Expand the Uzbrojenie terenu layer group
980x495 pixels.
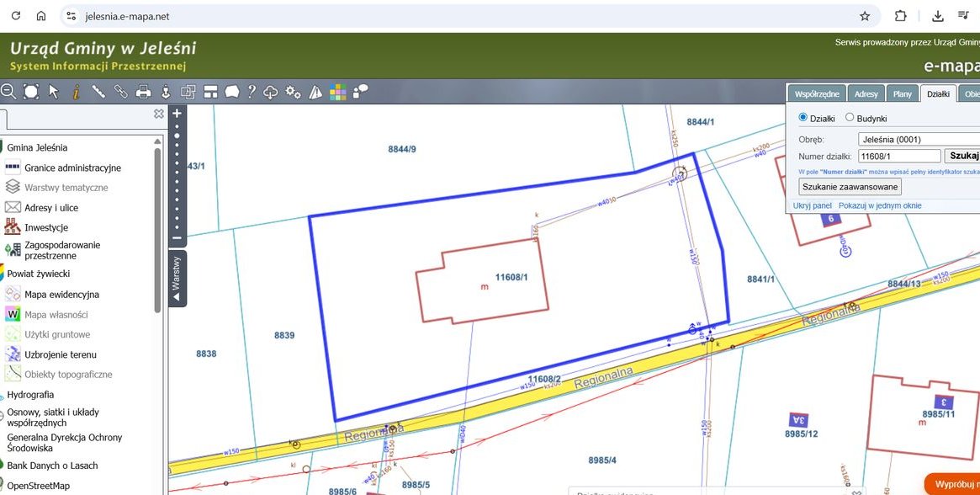pyautogui.click(x=60, y=354)
